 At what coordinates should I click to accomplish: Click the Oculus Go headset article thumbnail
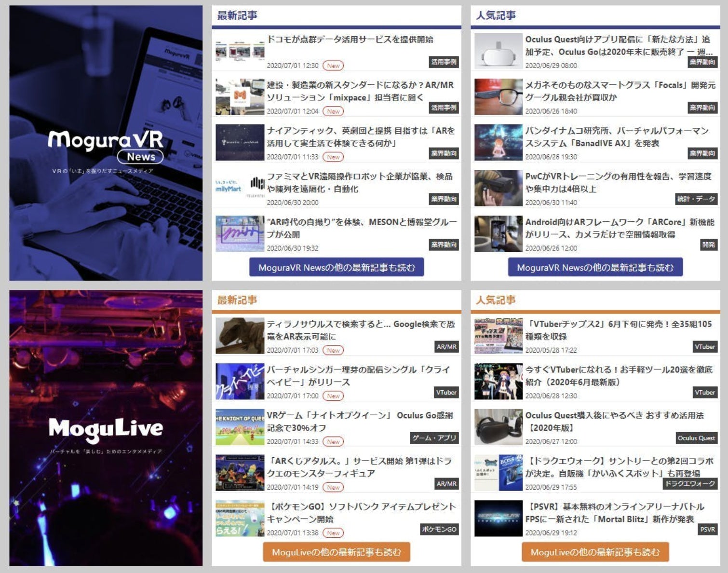498,51
